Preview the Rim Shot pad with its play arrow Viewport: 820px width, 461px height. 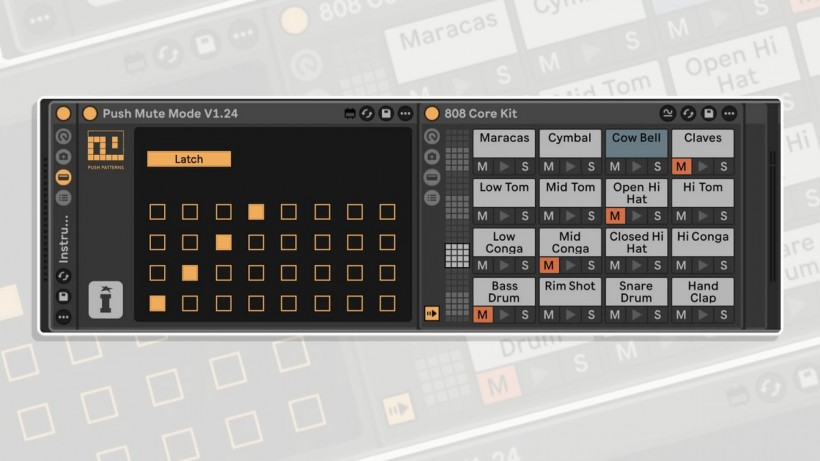(570, 315)
